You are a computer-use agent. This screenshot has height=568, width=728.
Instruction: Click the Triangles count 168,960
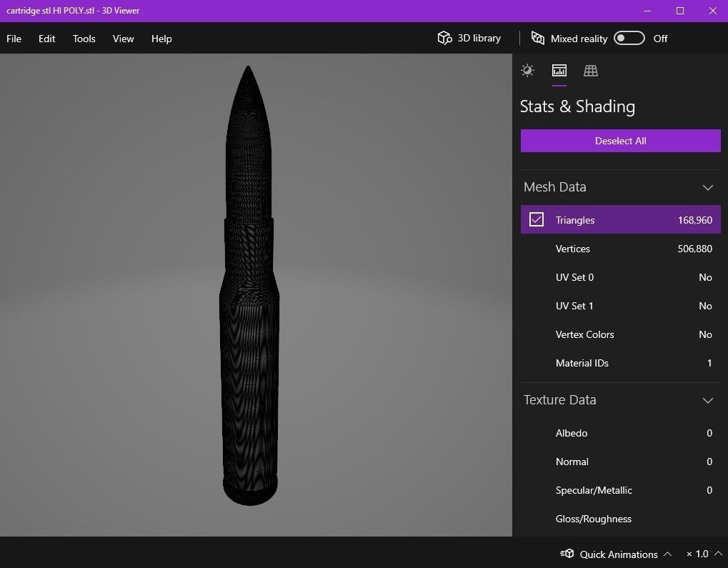click(x=694, y=220)
